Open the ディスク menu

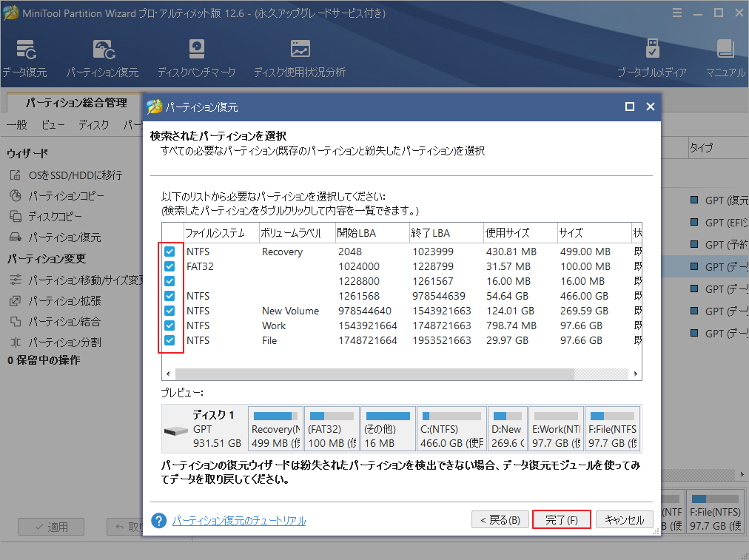pos(93,125)
